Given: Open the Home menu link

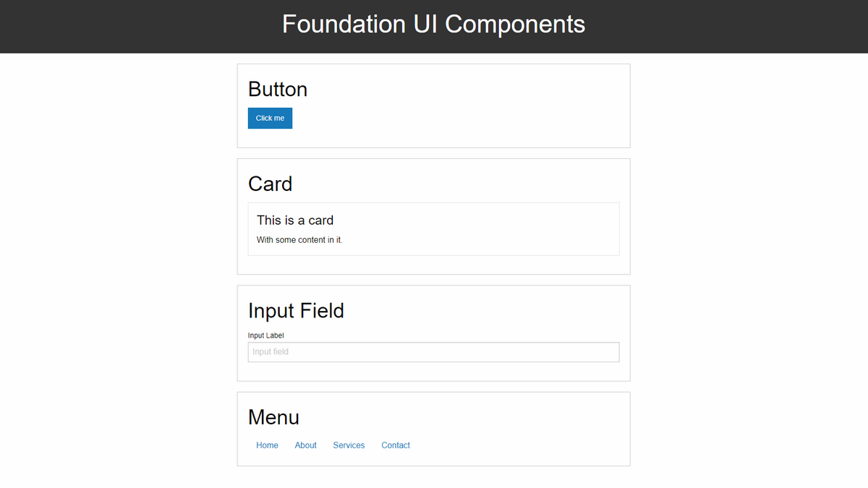Looking at the screenshot, I should (267, 445).
